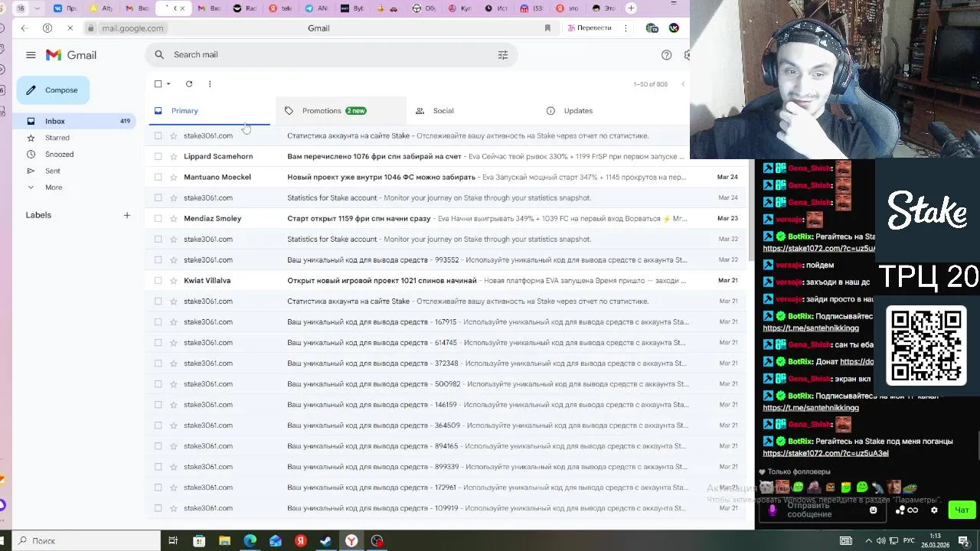This screenshot has height=551, width=980.
Task: Open email Статистика аккаунта на сайте Stake at top
Action: [446, 135]
